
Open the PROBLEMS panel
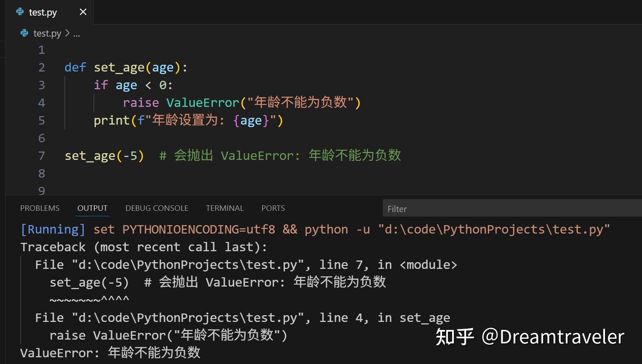coord(40,208)
